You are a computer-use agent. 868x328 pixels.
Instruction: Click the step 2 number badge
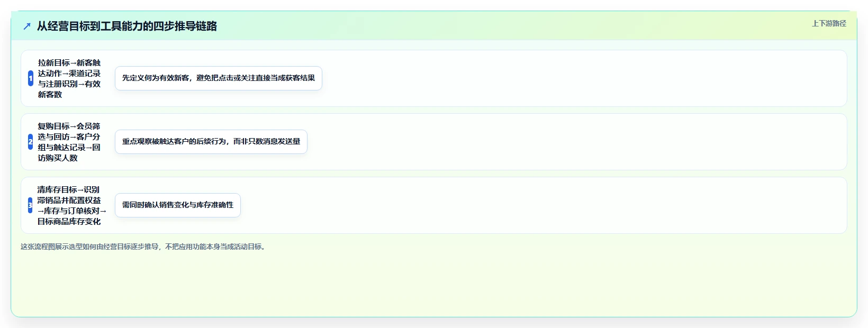pos(31,142)
